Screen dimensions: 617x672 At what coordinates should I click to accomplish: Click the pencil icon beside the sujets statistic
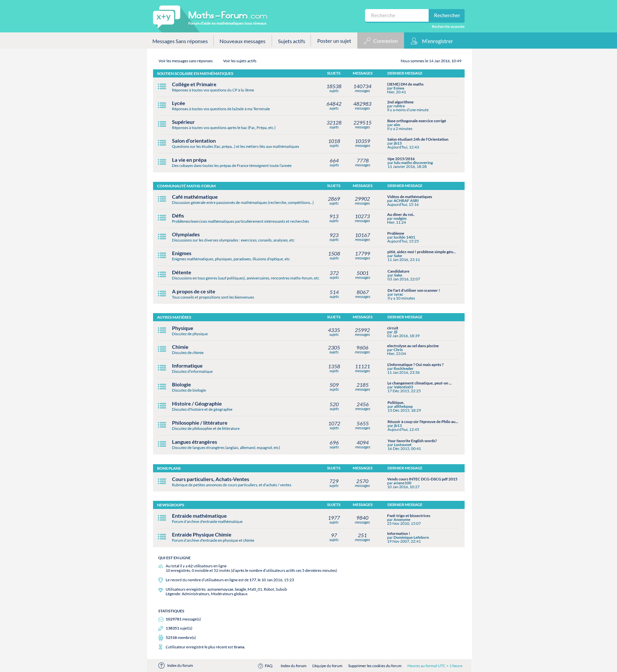tap(160, 628)
